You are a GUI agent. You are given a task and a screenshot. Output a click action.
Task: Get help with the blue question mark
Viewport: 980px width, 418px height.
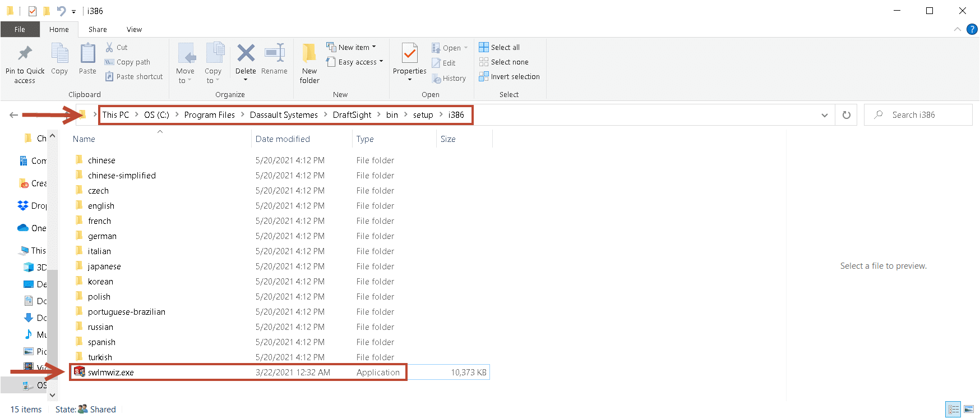972,29
